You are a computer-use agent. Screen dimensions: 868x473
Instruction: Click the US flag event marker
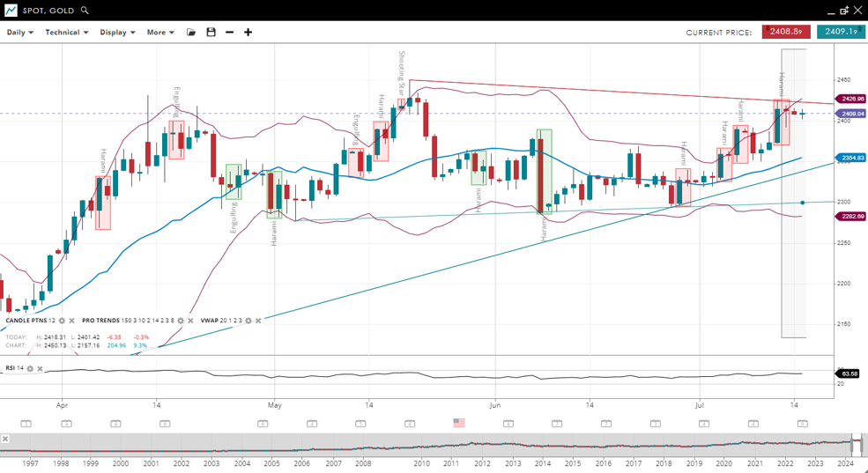pos(458,423)
